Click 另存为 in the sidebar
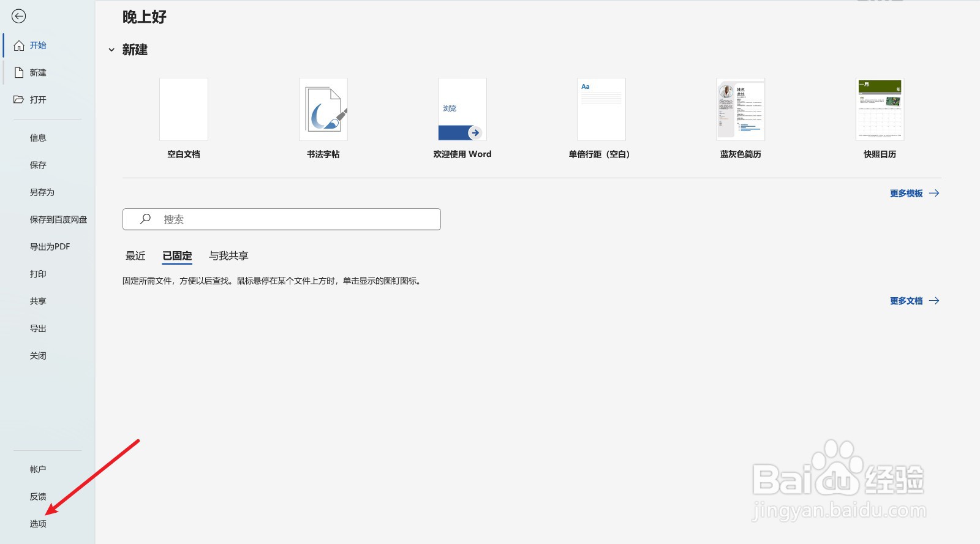The image size is (980, 544). point(42,192)
